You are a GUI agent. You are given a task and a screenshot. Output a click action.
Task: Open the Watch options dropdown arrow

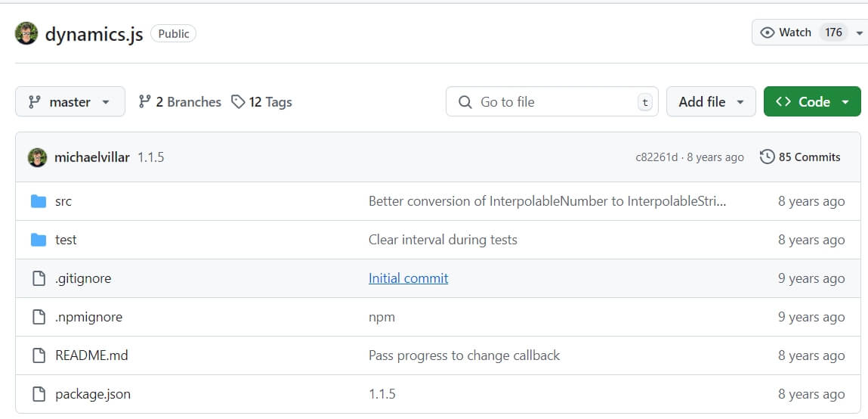[859, 33]
